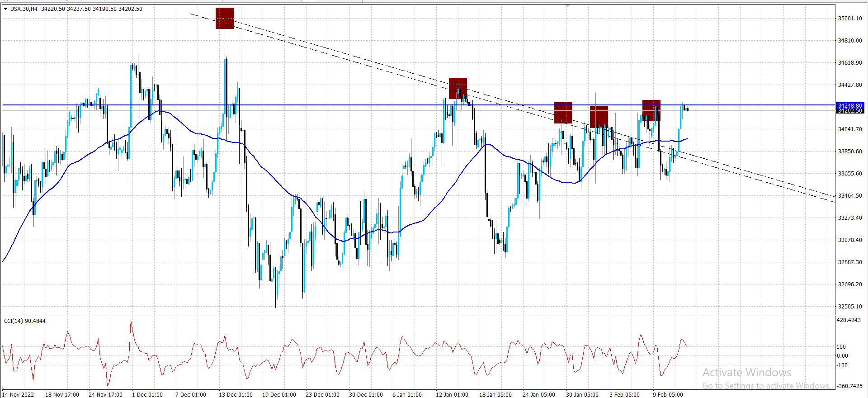Click the OHLC values 34220.50 34237.50 header
The width and height of the screenshot is (868, 398).
66,9
